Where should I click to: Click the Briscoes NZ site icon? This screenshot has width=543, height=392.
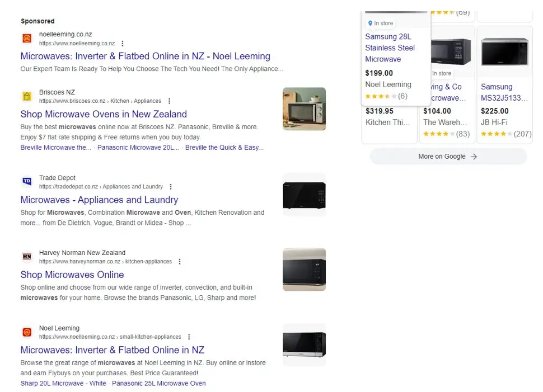click(26, 96)
